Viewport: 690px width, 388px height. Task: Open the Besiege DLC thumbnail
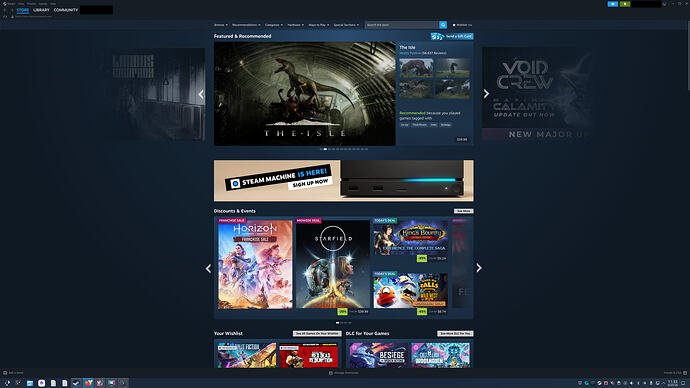(x=378, y=355)
